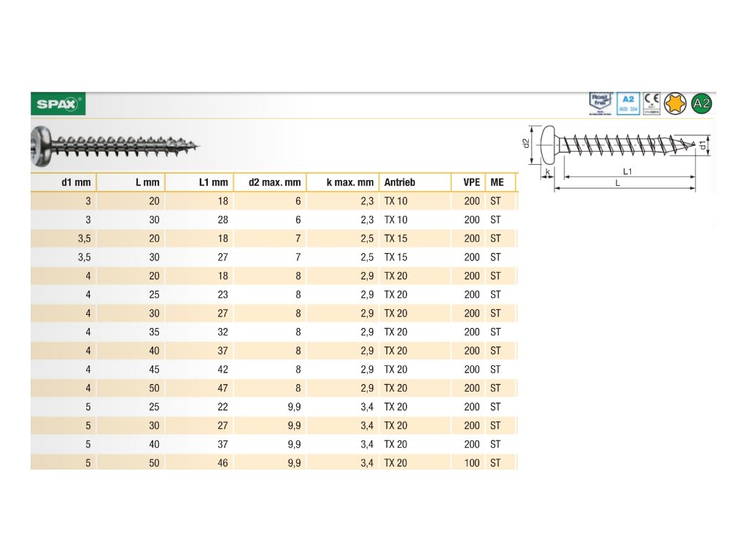747x560 pixels.
Task: Click the 'VPE' column header
Action: pos(472,182)
